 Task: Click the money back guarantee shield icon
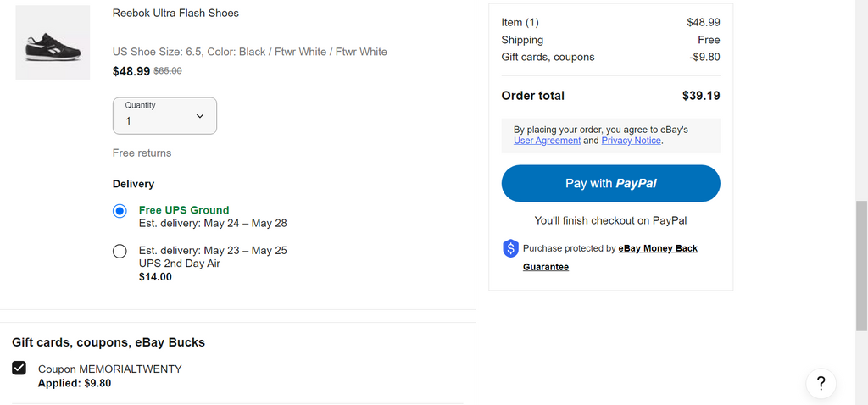510,248
